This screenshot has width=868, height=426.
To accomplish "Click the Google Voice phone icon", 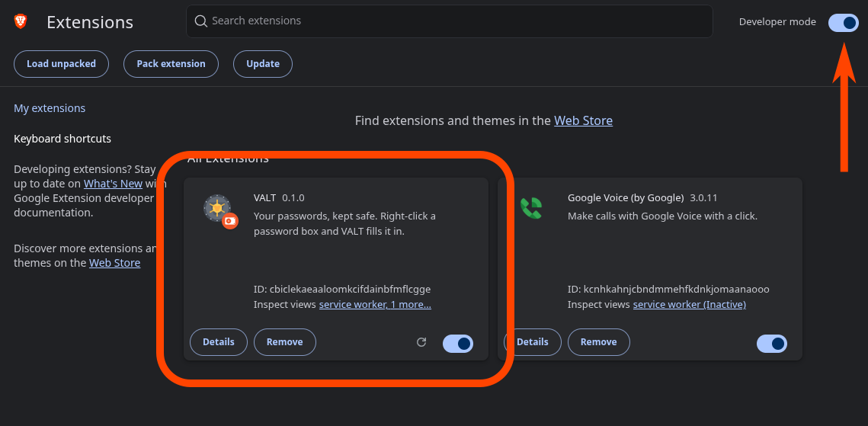I will pos(531,208).
